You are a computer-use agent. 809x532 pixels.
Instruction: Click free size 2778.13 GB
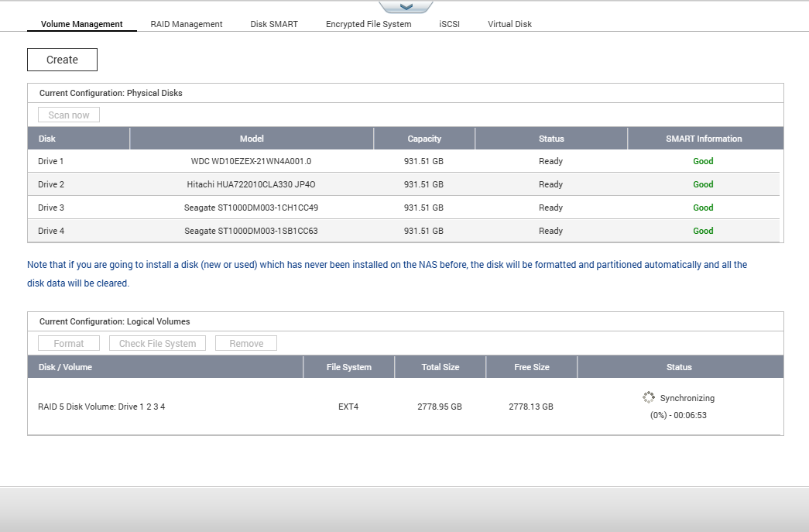pyautogui.click(x=531, y=407)
